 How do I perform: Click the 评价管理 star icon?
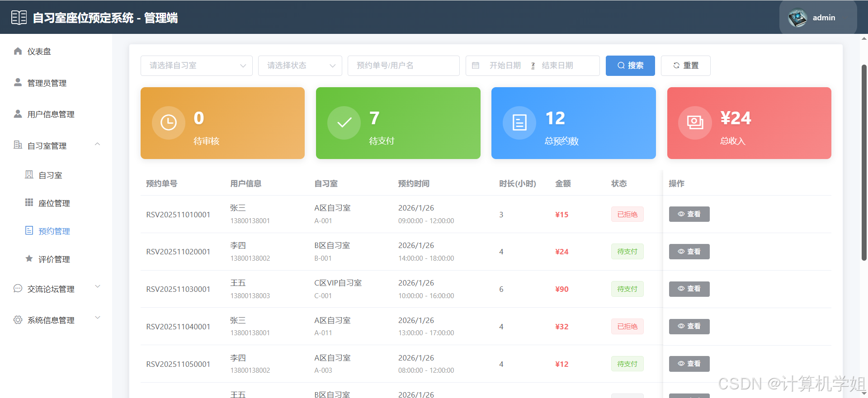[x=29, y=258]
